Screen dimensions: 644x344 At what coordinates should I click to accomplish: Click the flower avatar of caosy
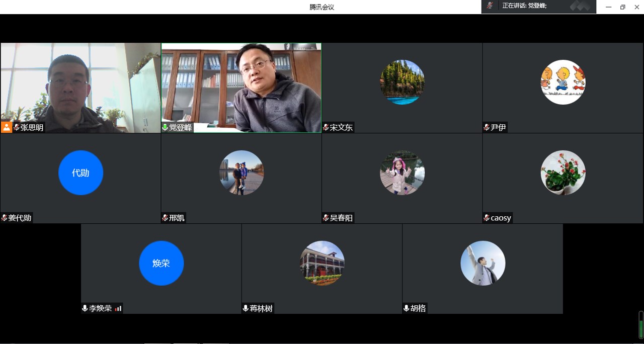click(562, 173)
